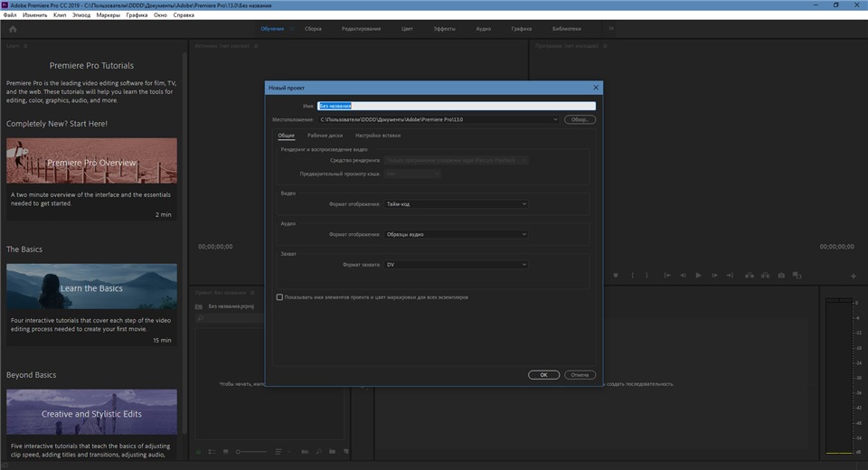Open the Button Editor plus icon
Image resolution: width=868 pixels, height=470 pixels.
pos(853,276)
